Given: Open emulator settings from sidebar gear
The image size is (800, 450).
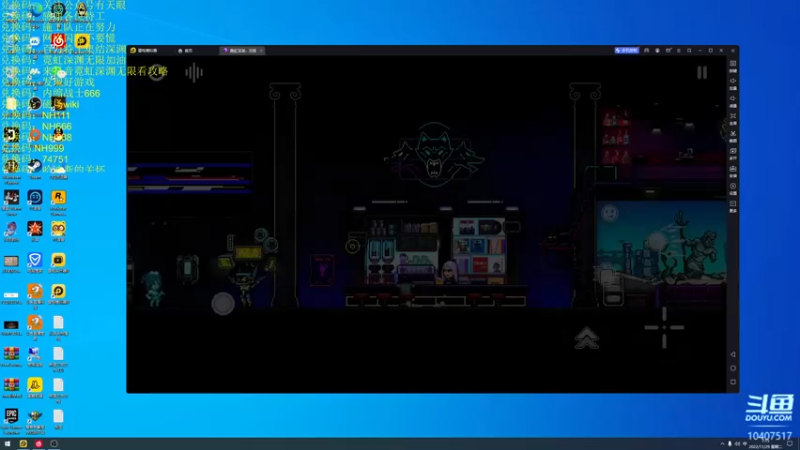Looking at the screenshot, I should point(733,187).
